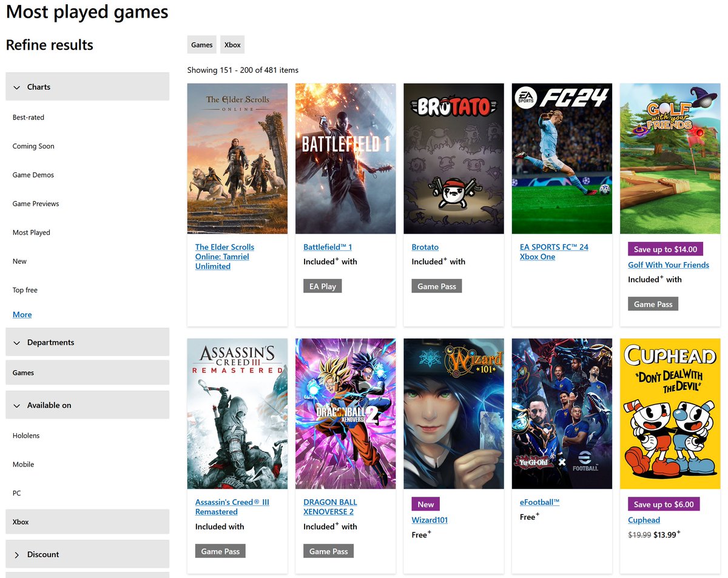The width and height of the screenshot is (728, 578).
Task: Open The Elder Scrolls Online: Tamriel Unlimited link
Action: point(224,257)
